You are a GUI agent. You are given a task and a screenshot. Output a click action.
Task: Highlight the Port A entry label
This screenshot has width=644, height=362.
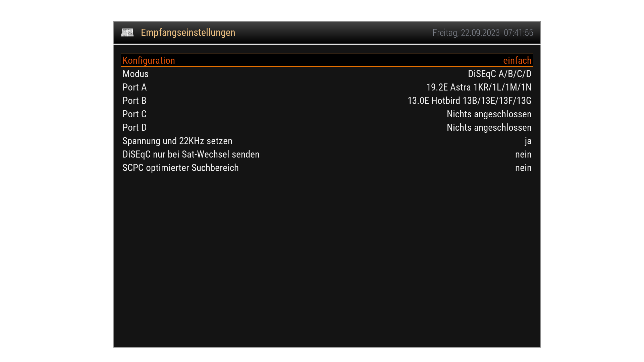[135, 87]
